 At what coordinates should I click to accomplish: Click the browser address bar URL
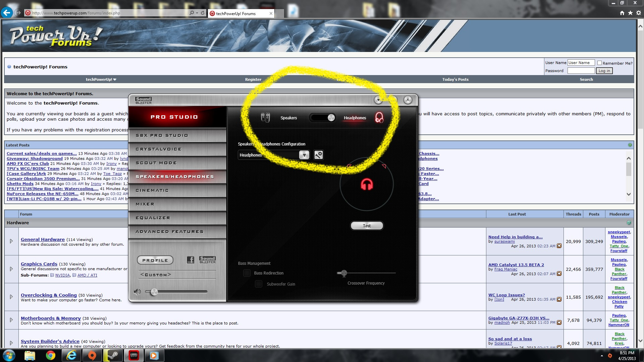[76, 13]
